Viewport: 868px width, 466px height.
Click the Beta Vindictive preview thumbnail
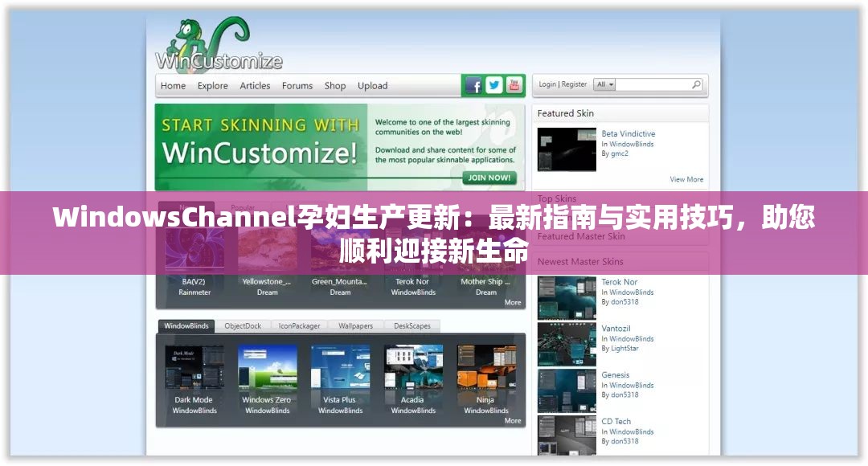coord(567,149)
